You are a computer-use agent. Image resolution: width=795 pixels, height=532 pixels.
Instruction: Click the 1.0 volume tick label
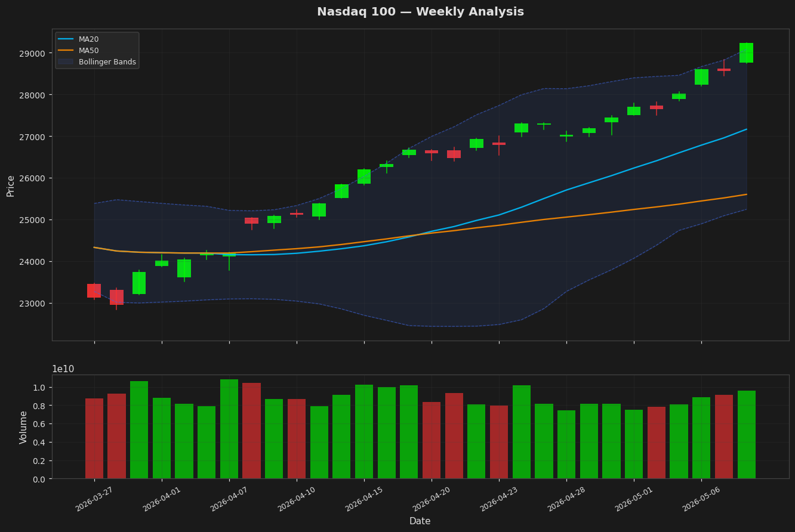(x=39, y=388)
